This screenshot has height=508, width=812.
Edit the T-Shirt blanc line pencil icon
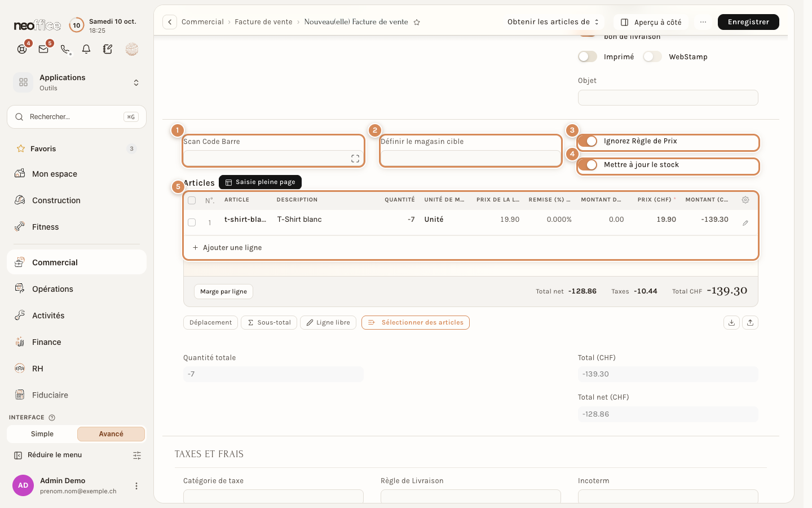click(x=745, y=223)
